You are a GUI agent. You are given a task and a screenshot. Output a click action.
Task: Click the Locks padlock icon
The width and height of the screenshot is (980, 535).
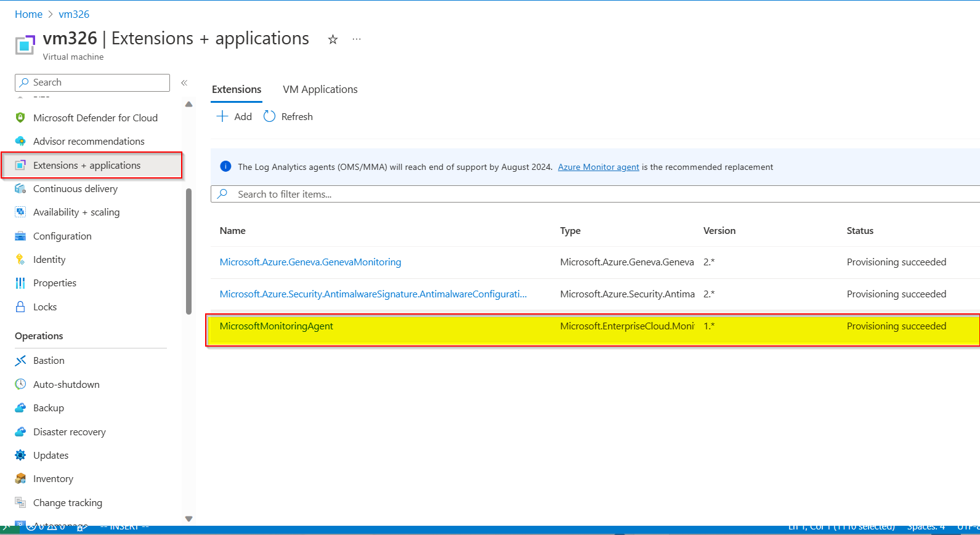click(x=20, y=307)
